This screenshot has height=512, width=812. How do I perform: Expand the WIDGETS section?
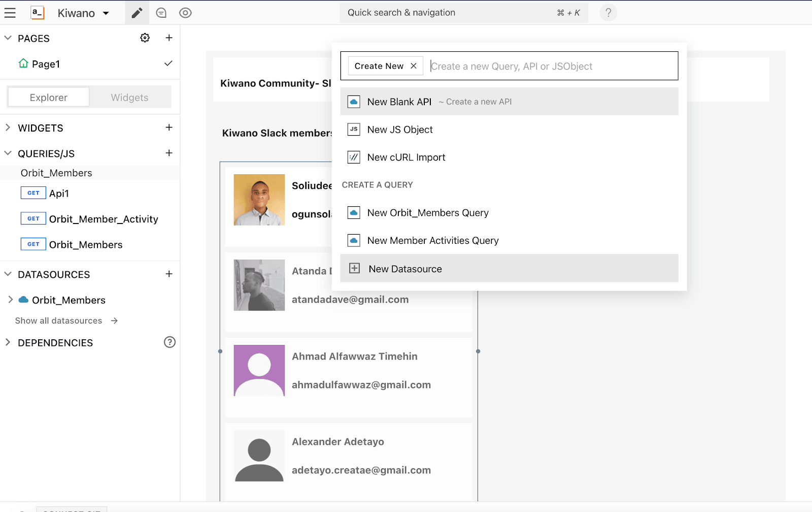click(x=8, y=127)
